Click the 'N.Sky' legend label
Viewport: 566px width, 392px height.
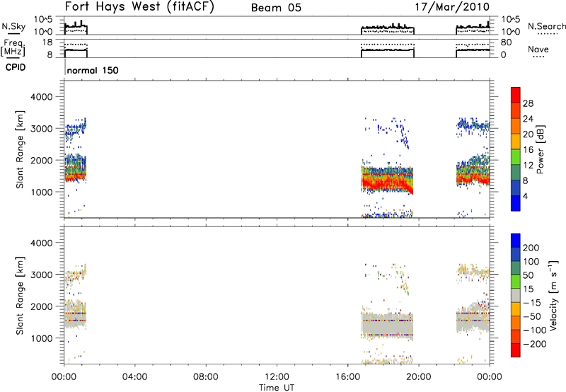coord(13,26)
